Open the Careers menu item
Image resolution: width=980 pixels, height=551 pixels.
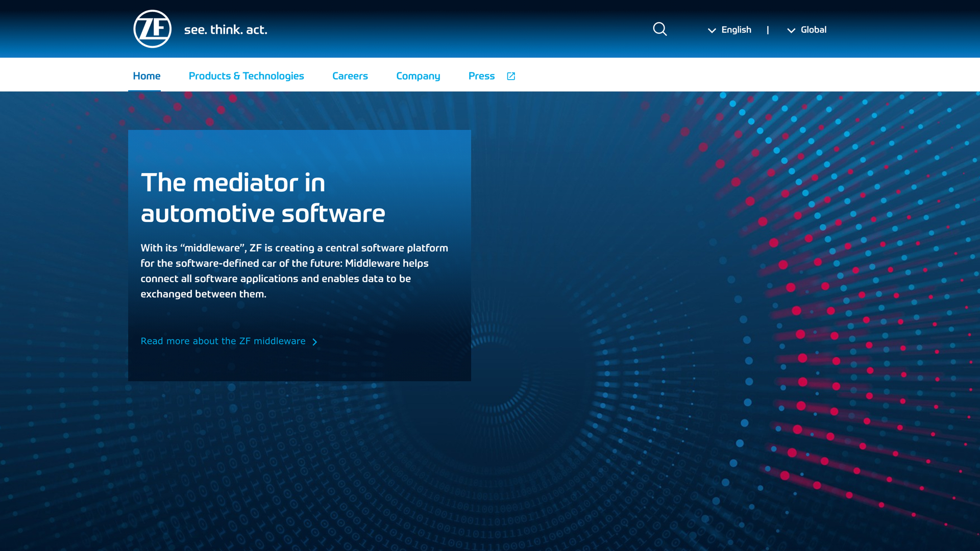[350, 76]
